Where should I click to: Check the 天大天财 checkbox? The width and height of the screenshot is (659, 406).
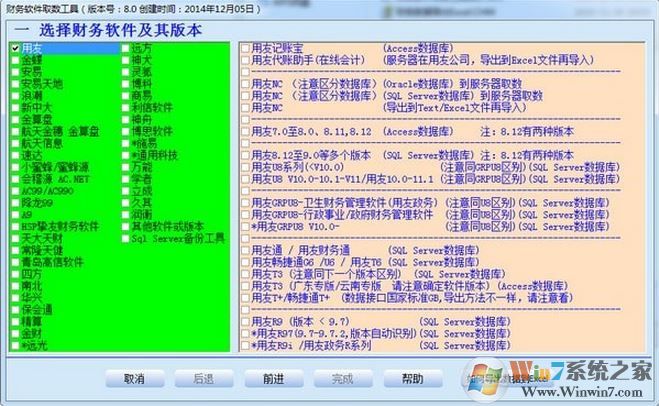coord(16,239)
